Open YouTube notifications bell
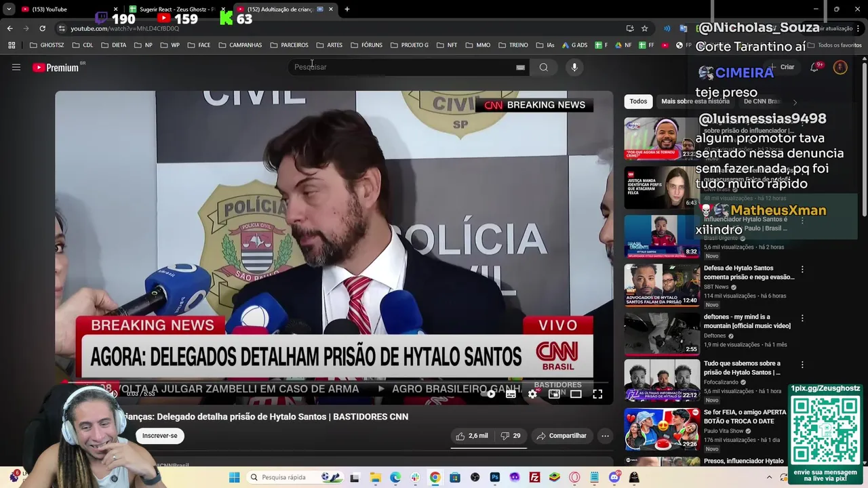This screenshot has width=868, height=488. point(814,67)
